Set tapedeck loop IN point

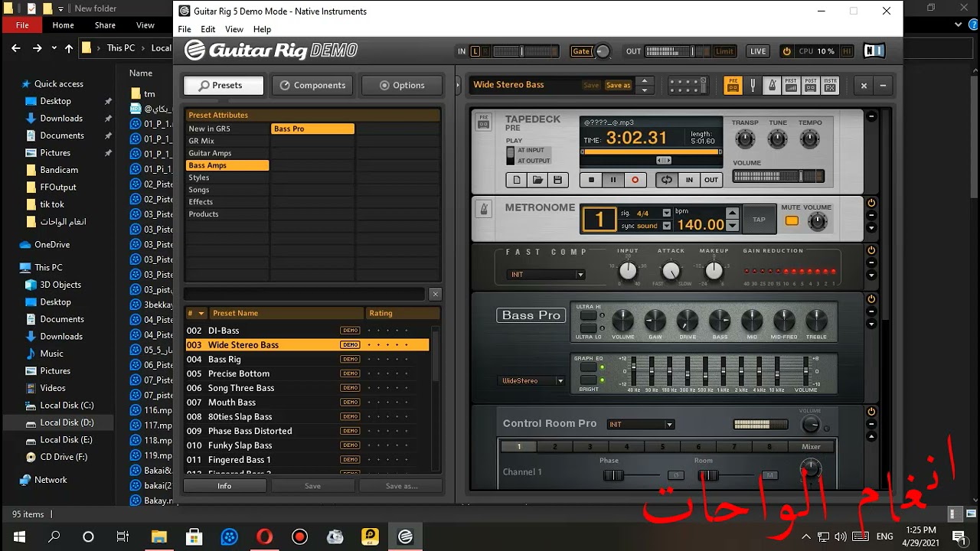click(x=689, y=180)
